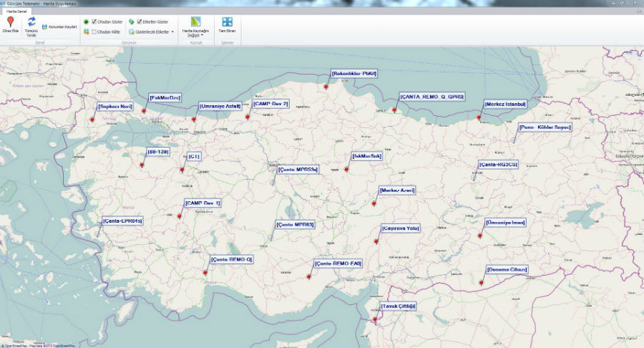Click the red pin under Deneme Cihazı

tap(482, 283)
